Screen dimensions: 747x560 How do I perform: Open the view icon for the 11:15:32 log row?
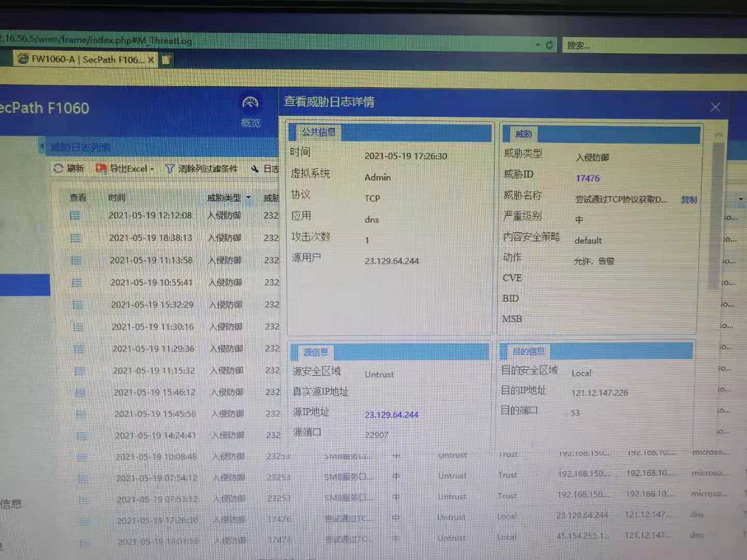click(x=79, y=371)
